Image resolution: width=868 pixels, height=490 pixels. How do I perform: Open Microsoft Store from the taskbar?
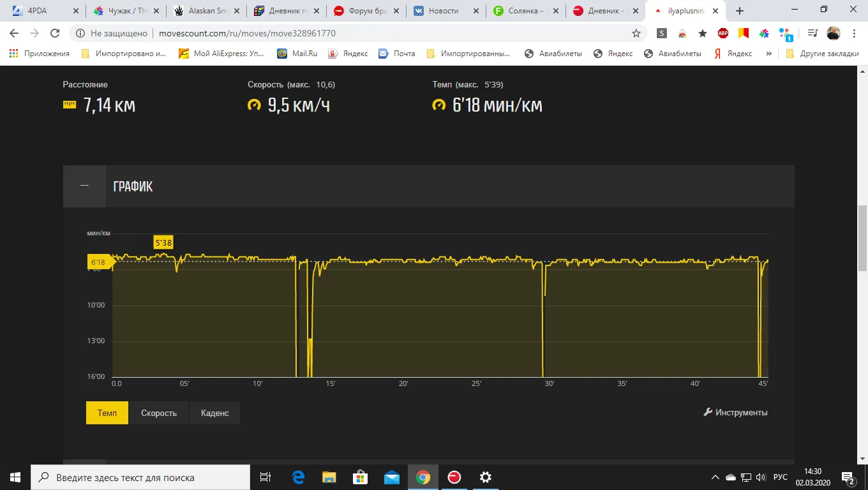(x=361, y=477)
